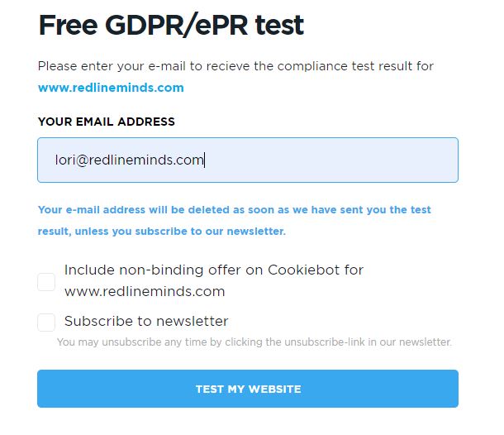
Task: Click the word 'test' in the heading
Action: [276, 25]
